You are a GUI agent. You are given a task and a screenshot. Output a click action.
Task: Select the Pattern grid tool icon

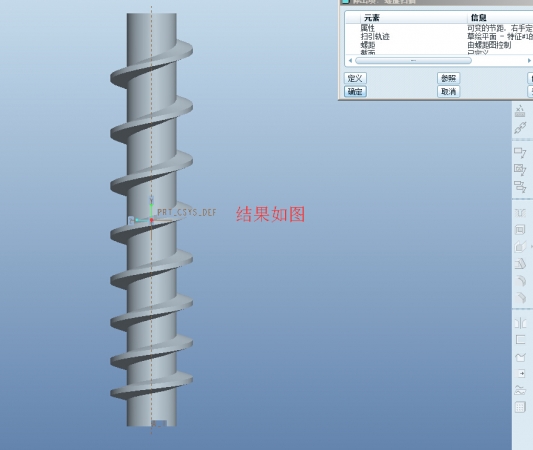520,407
